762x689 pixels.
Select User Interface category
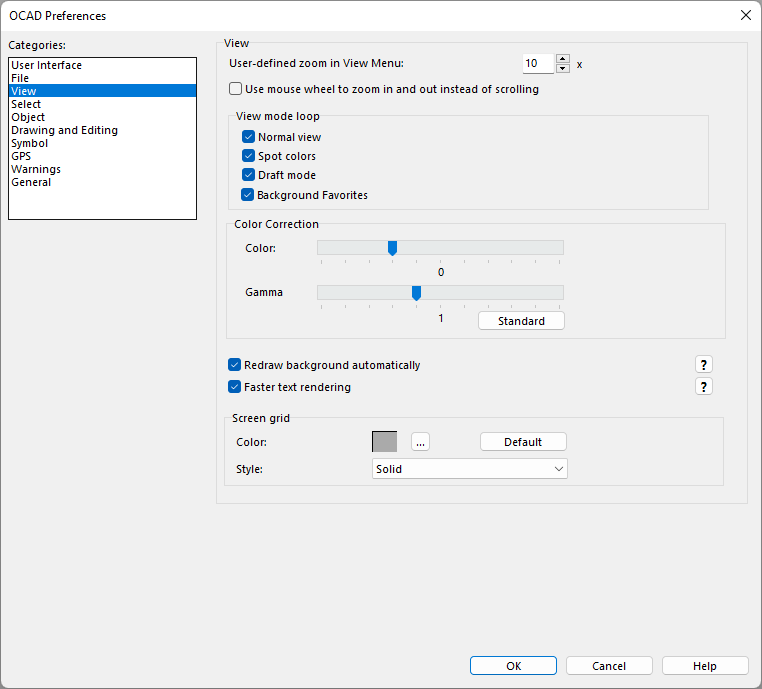103,65
